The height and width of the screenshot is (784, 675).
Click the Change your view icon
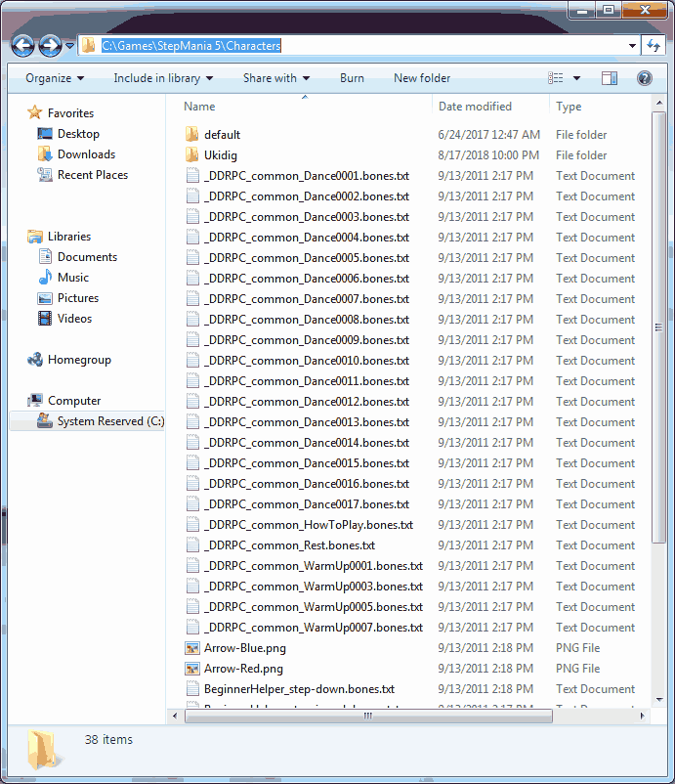coord(556,78)
